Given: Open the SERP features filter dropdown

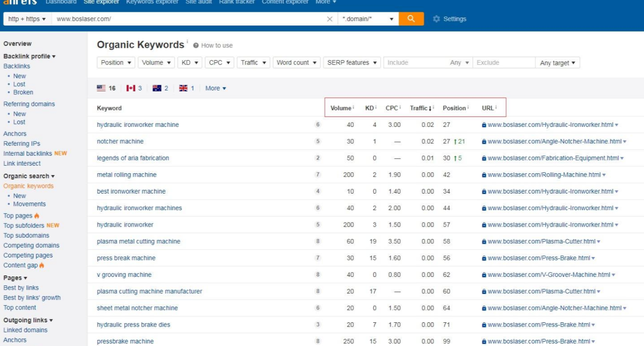Looking at the screenshot, I should [x=352, y=62].
